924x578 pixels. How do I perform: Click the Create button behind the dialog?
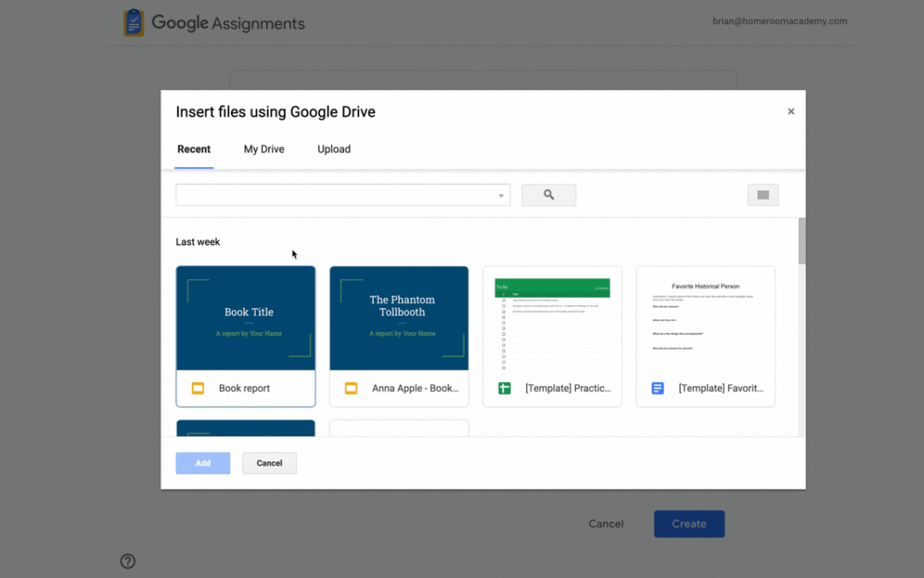(x=689, y=524)
